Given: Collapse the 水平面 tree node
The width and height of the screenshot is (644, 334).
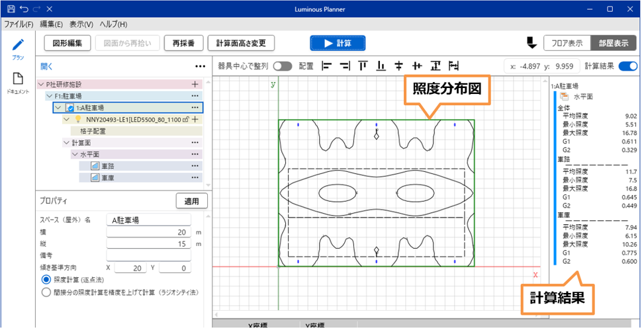Looking at the screenshot, I should pos(75,155).
